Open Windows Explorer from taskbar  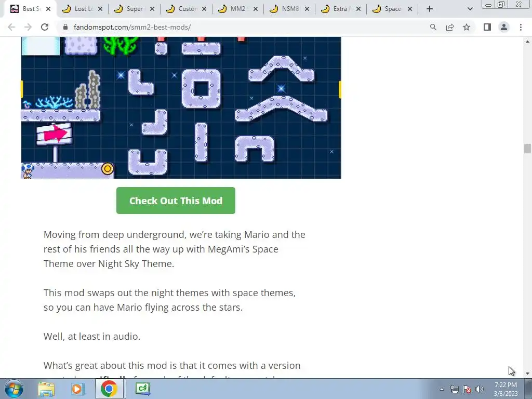pos(46,389)
